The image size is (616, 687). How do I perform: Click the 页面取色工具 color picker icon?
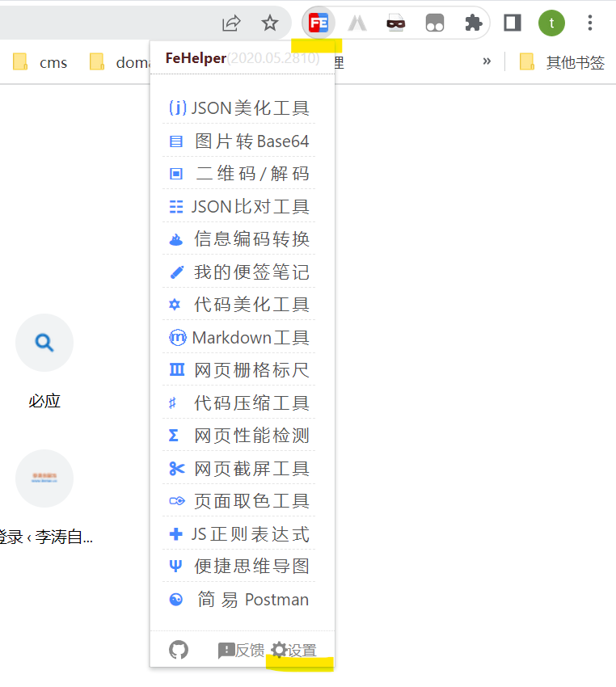(177, 500)
